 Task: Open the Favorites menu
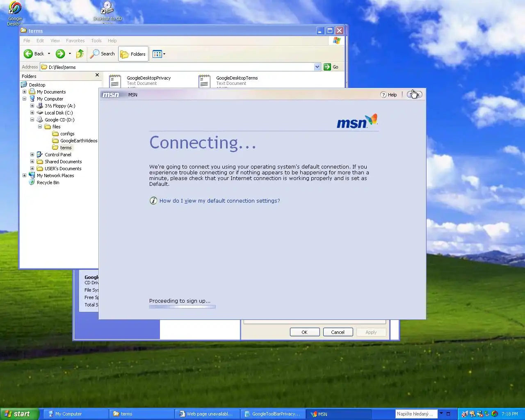pos(75,41)
